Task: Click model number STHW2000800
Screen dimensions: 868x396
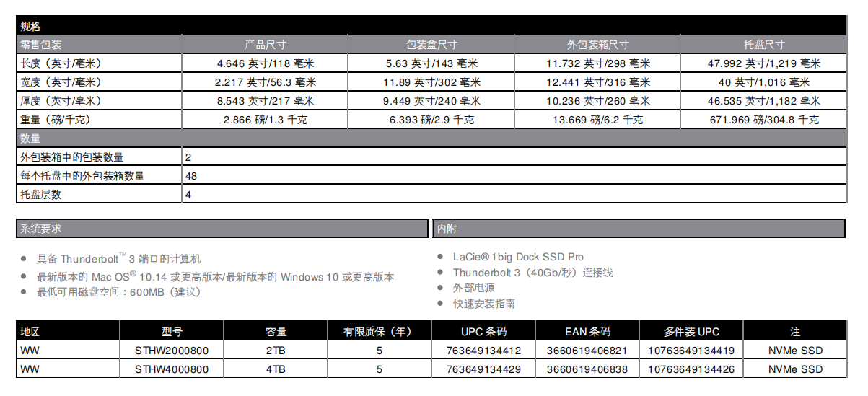Action: click(x=172, y=351)
